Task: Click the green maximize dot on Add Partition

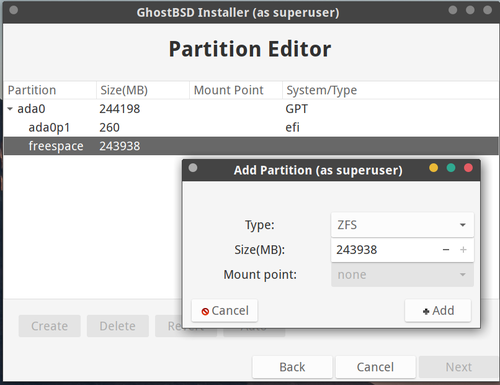Action: coord(451,168)
